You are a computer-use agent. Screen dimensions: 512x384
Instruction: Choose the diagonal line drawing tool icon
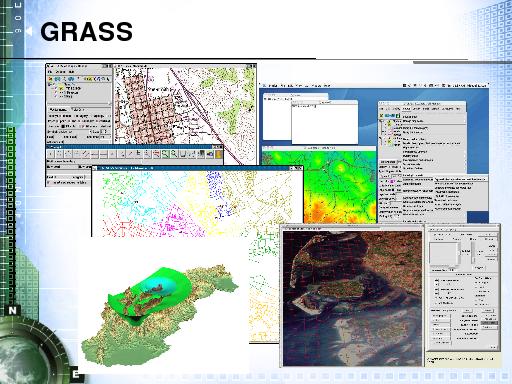tap(86, 154)
